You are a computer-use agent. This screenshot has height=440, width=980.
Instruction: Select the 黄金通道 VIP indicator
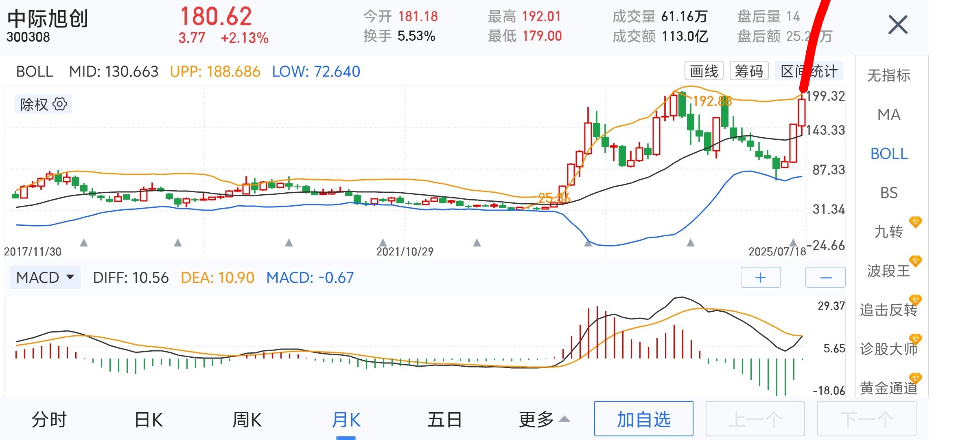pos(889,387)
